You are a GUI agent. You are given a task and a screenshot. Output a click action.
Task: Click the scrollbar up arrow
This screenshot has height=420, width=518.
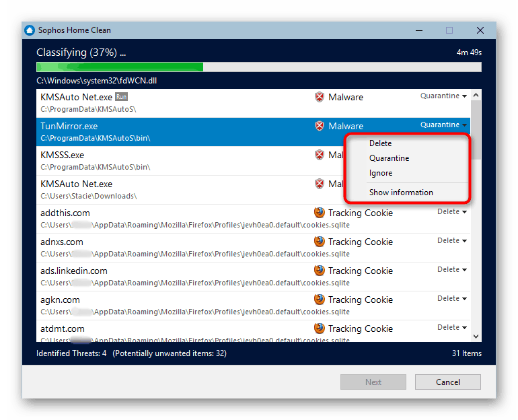[x=476, y=95]
